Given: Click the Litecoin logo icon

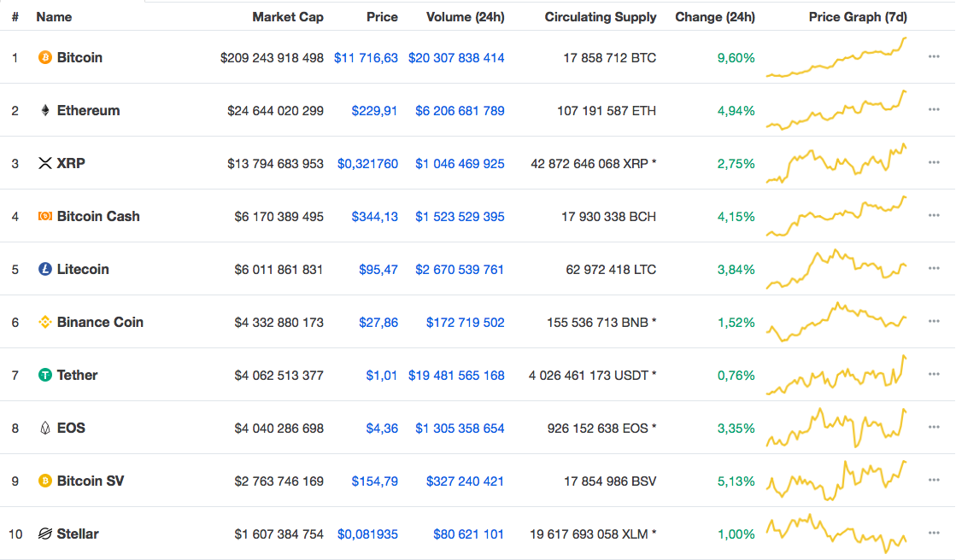Looking at the screenshot, I should (45, 269).
